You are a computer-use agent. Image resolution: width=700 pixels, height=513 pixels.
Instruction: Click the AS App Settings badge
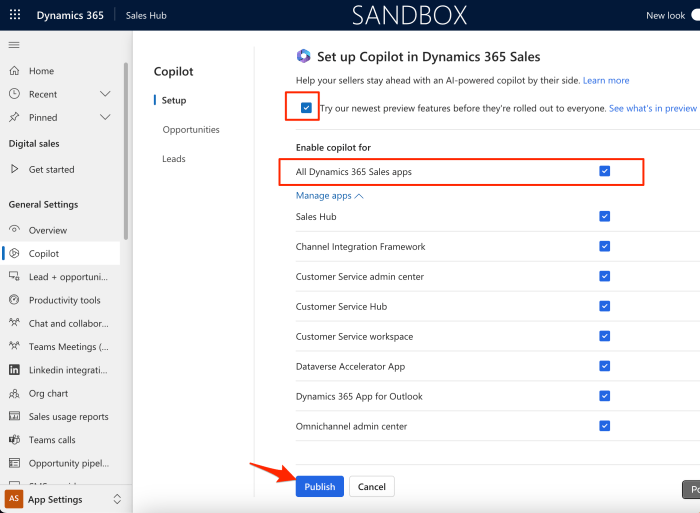coord(14,499)
